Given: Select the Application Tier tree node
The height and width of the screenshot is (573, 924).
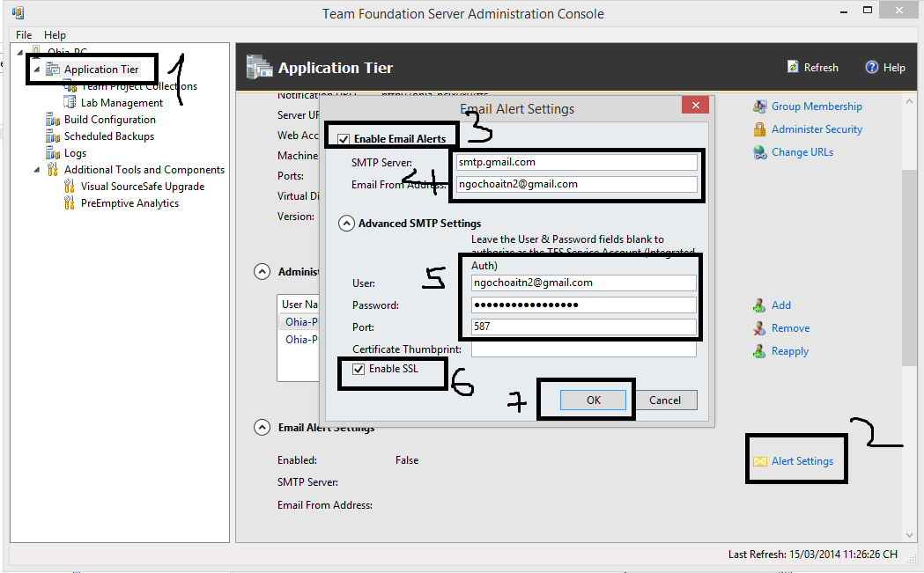Looking at the screenshot, I should (x=101, y=70).
